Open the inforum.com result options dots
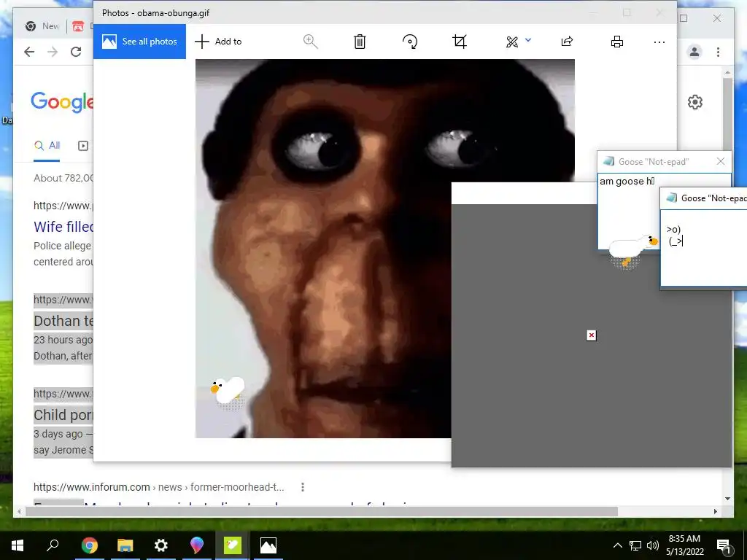Screen dimensions: 747x560 [303, 486]
